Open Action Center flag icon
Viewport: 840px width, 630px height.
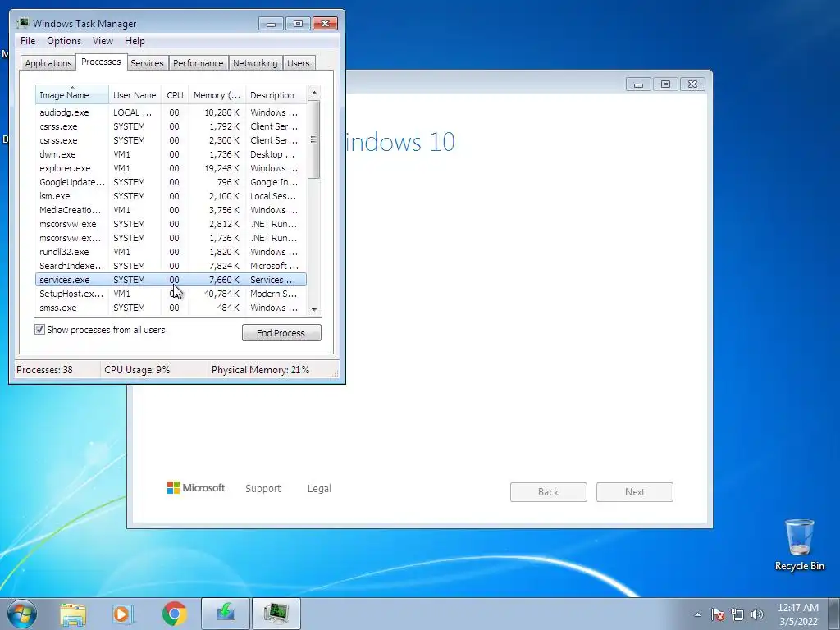[x=718, y=614]
